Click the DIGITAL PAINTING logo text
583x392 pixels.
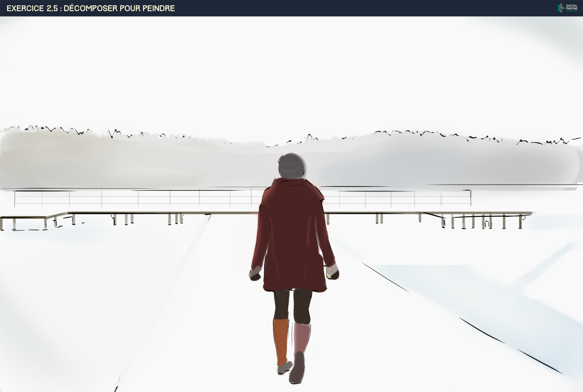(572, 7)
